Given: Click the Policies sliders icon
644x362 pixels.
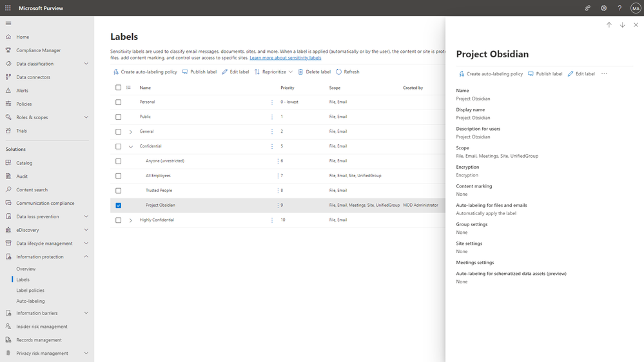Looking at the screenshot, I should click(8, 104).
